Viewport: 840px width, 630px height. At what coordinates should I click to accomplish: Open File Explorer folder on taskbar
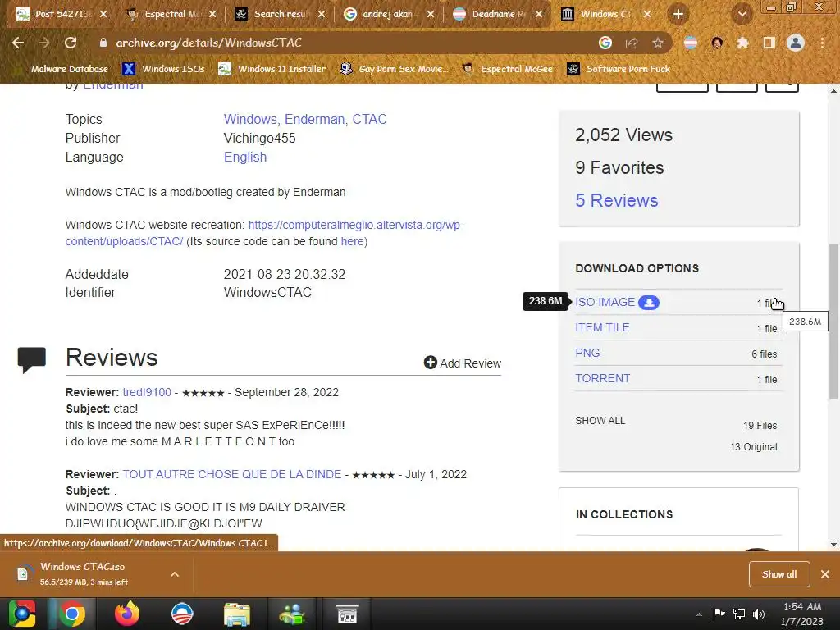237,614
